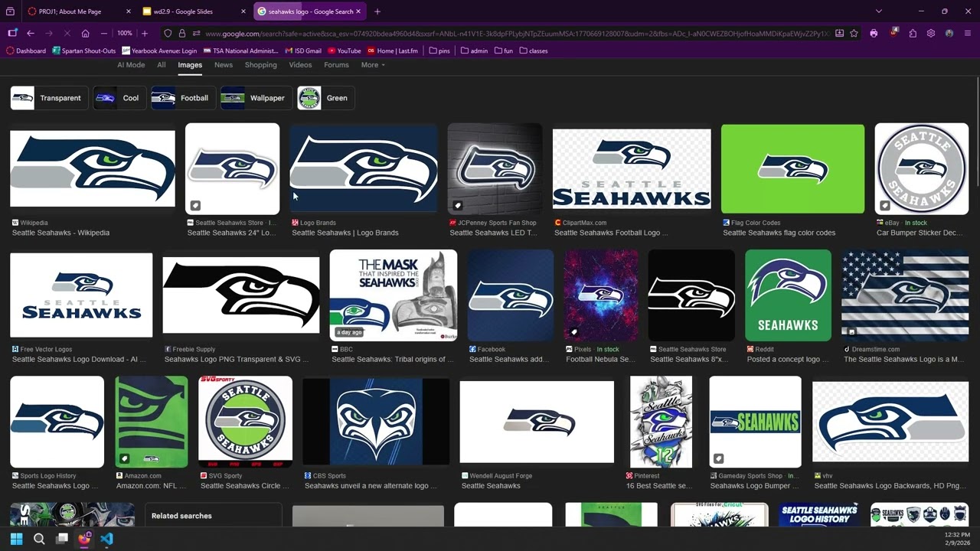This screenshot has width=980, height=551.
Task: Open the Wikipedia Seattle Seahawks logo thumbnail
Action: pyautogui.click(x=93, y=168)
